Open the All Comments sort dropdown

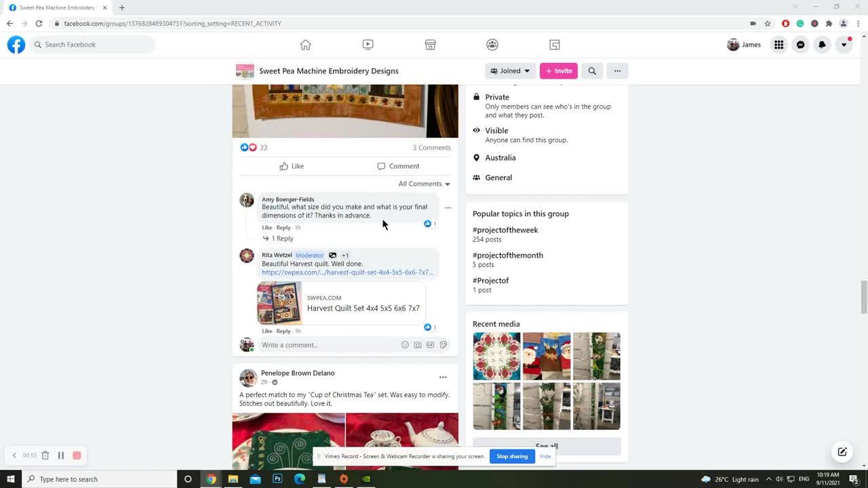coord(425,184)
